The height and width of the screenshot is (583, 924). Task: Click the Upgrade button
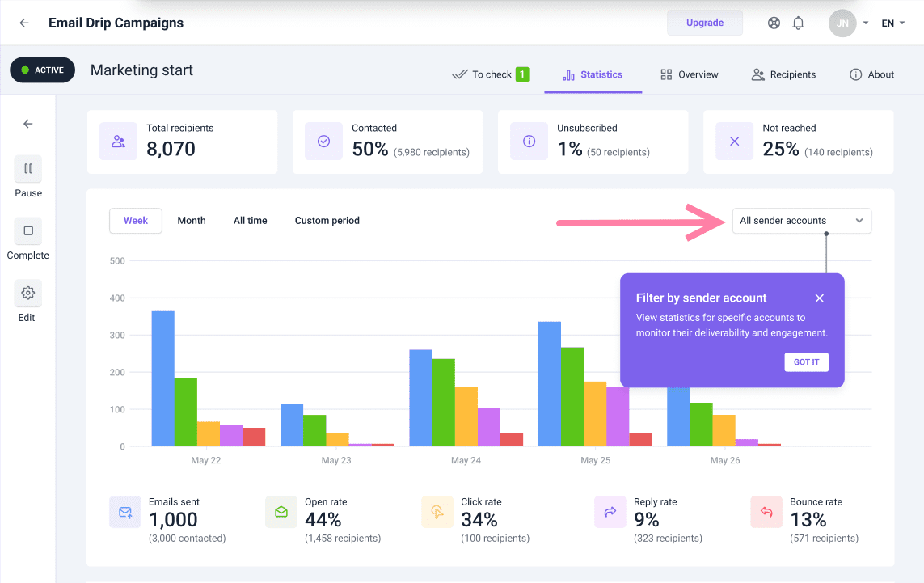(704, 23)
